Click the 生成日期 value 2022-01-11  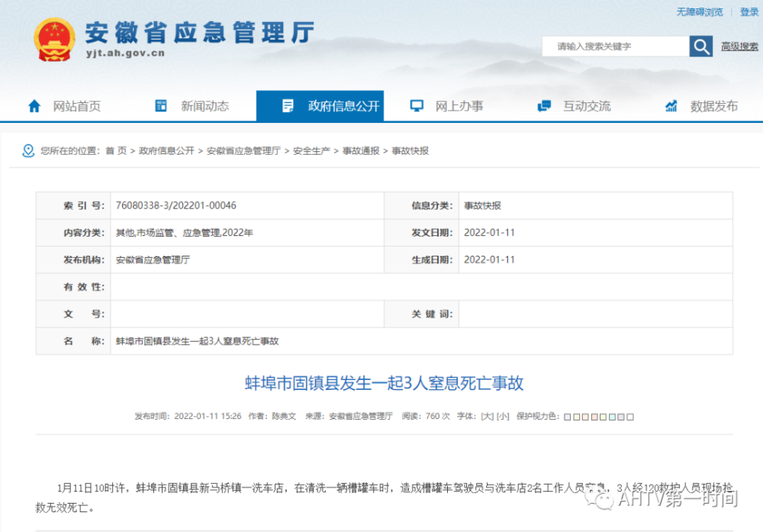pyautogui.click(x=489, y=260)
